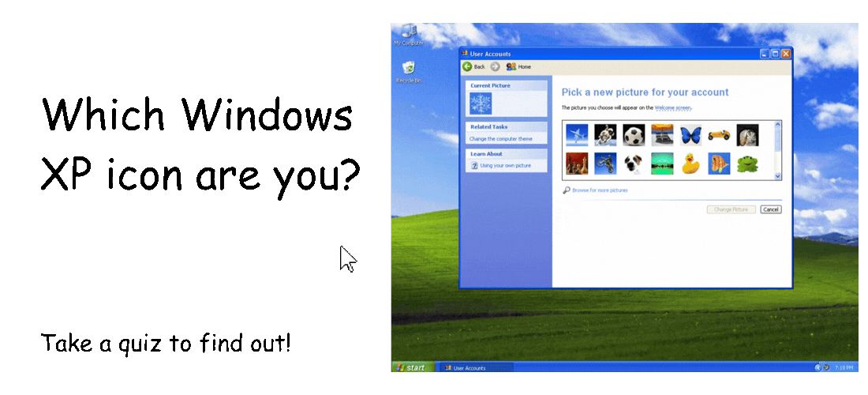Pick the soccer ball picture
Screen dimensions: 868x395
point(634,134)
